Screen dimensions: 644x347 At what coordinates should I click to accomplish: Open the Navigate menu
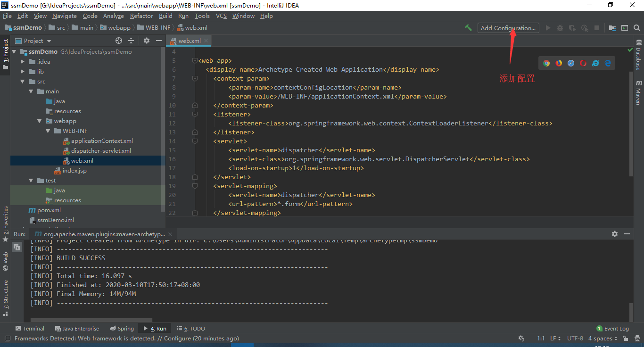coord(65,16)
